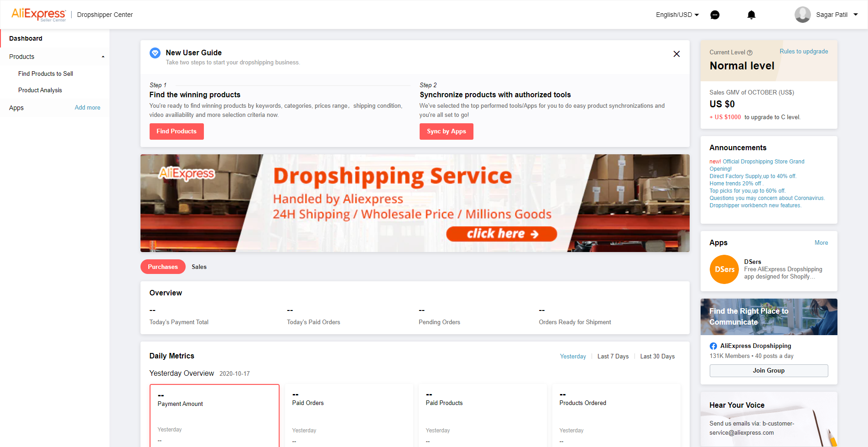Close the New User Guide panel
Screen dimensions: 868x447
click(x=676, y=54)
